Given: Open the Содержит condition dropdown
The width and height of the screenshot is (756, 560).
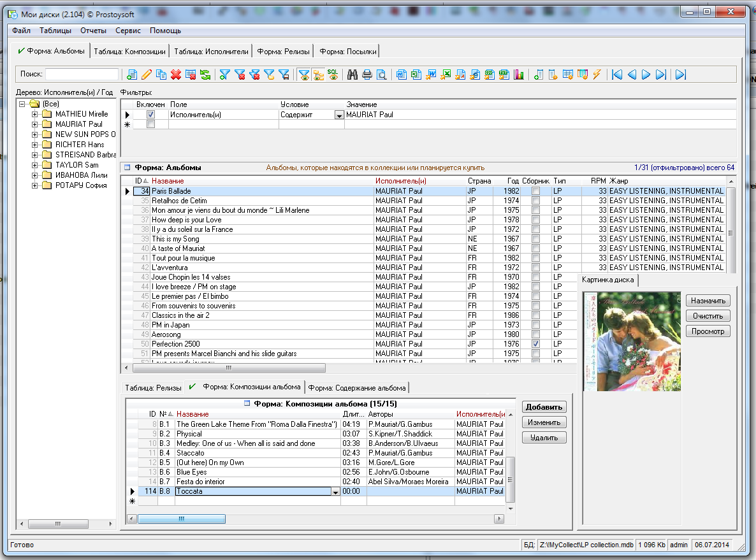Looking at the screenshot, I should tap(338, 115).
